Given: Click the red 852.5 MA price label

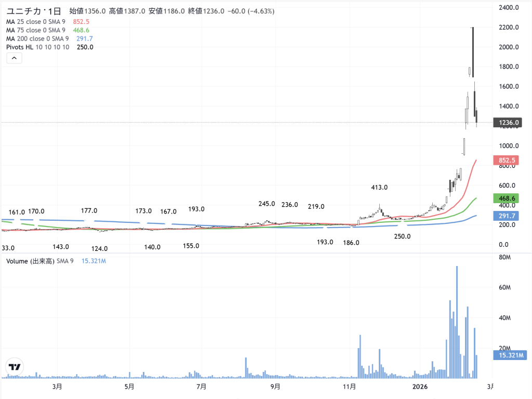Looking at the screenshot, I should click(508, 161).
